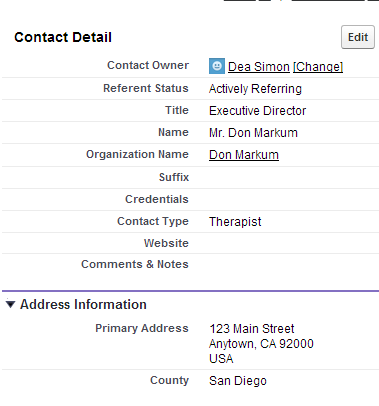This screenshot has height=406, width=379.
Task: Click the Actively Referring status value
Action: [255, 89]
